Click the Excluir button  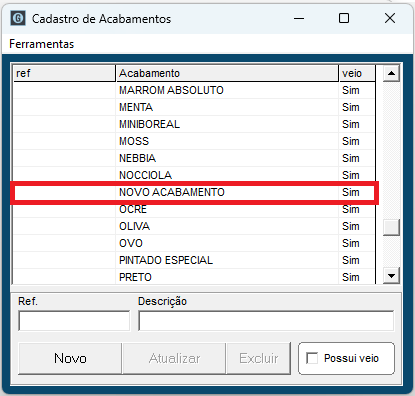258,358
